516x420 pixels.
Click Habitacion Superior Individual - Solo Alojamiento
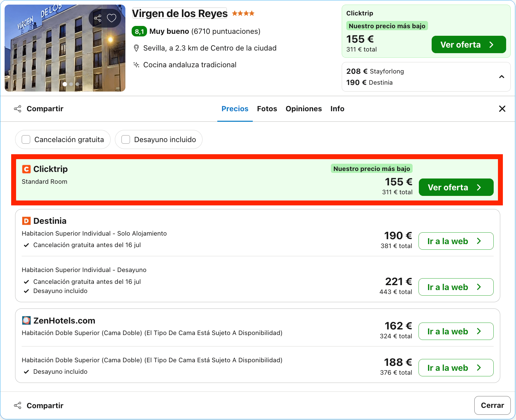coord(94,234)
